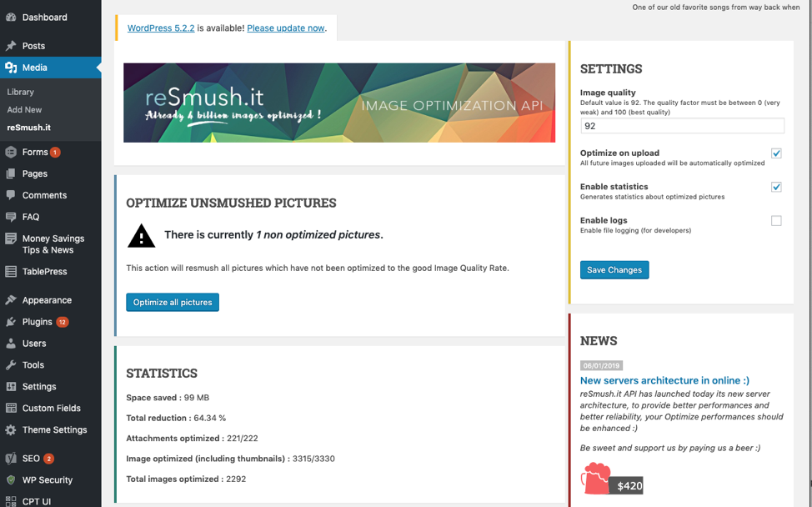Click the reSmush.it banner image
Viewport: 812px width, 507px height.
tap(339, 103)
